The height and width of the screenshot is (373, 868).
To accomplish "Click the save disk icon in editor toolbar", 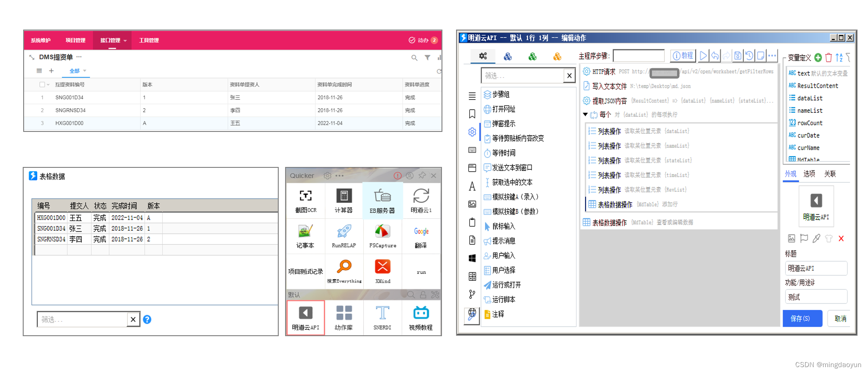I will click(738, 56).
